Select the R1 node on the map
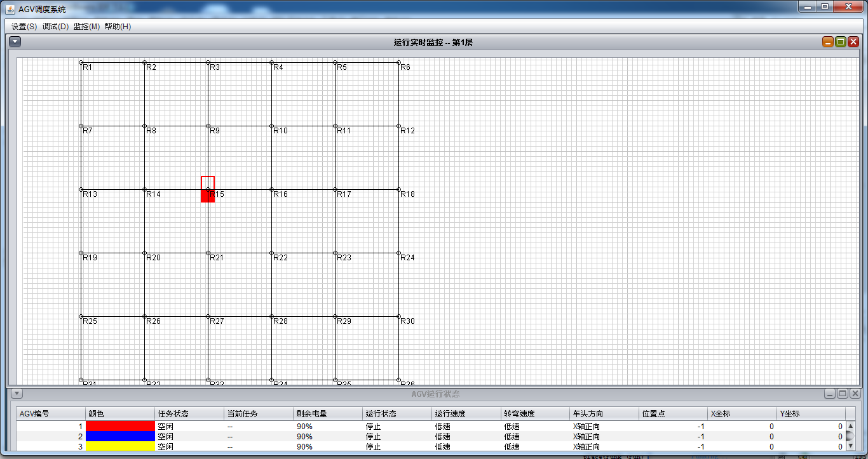Viewport: 868px width, 459px height. coord(81,63)
